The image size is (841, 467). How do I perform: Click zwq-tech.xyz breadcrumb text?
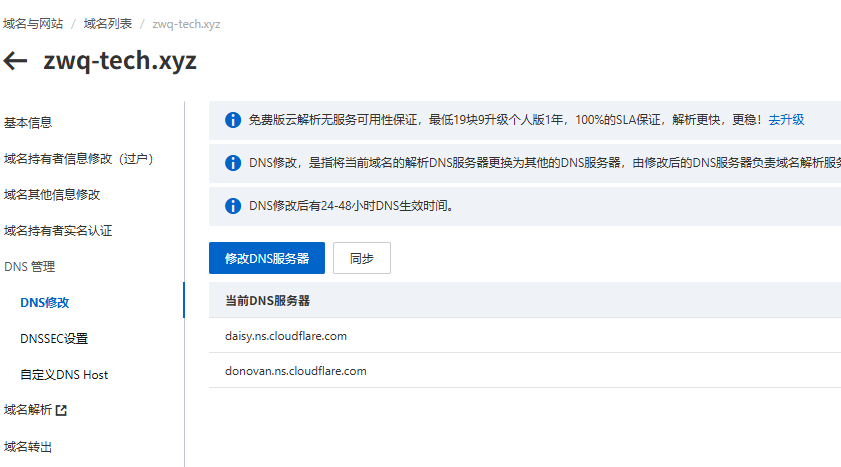(x=186, y=24)
